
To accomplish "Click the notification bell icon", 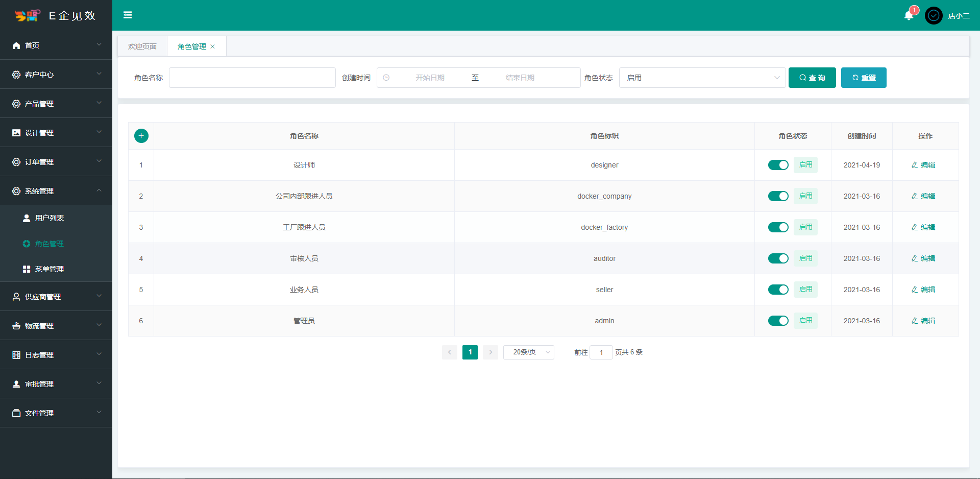I will (909, 15).
